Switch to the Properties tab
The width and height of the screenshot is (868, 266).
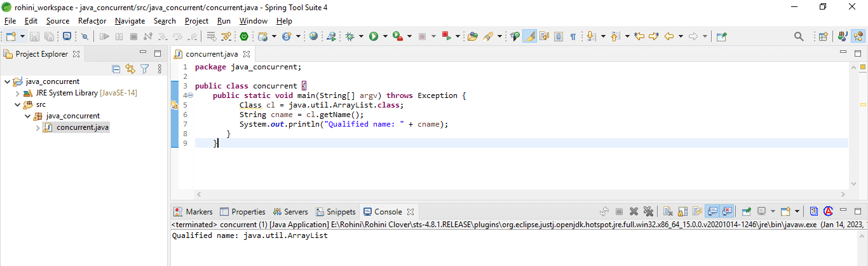[x=242, y=211]
